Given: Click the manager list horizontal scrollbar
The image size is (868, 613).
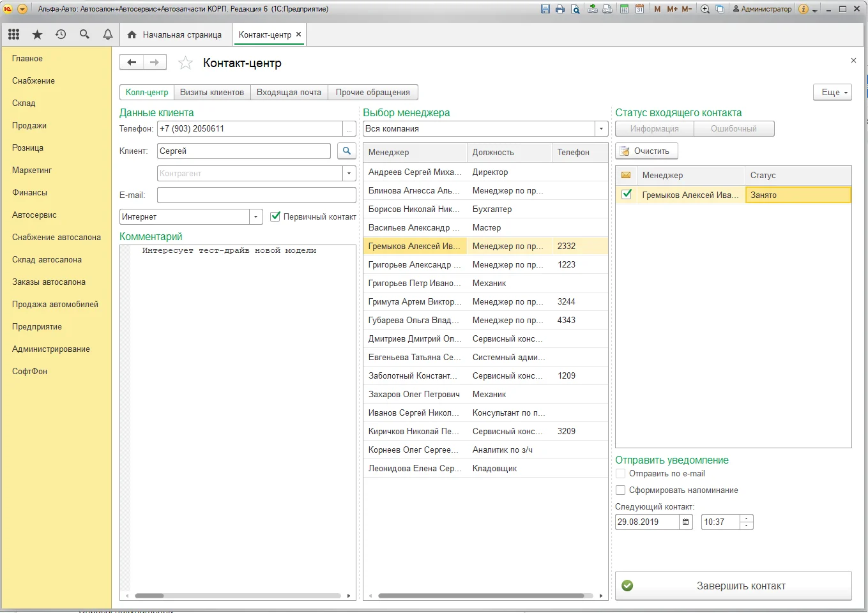Looking at the screenshot, I should click(x=481, y=596).
